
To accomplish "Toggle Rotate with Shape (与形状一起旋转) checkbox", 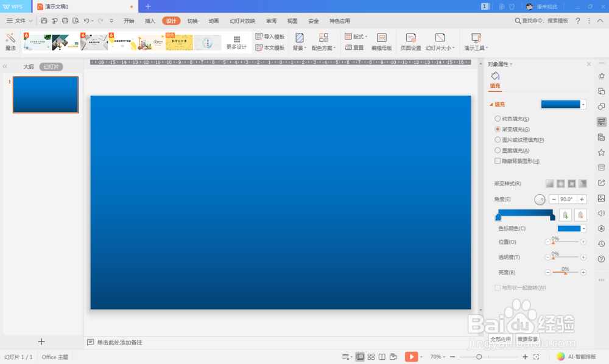I will coord(497,287).
